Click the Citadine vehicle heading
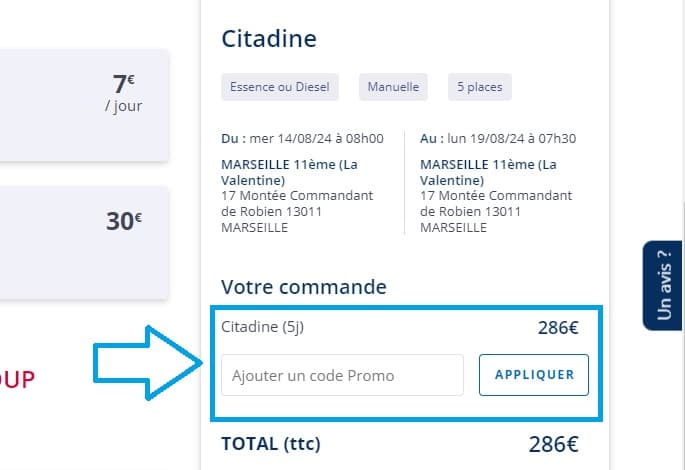Screen dimensions: 685x470 click(268, 39)
